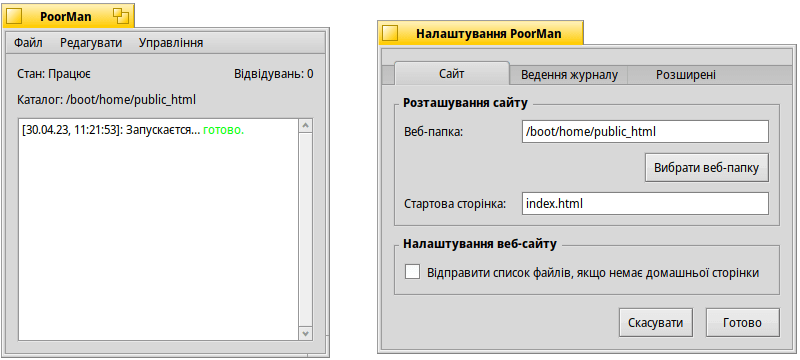Open the Файл menu in PoorMan
Image resolution: width=800 pixels, height=360 pixels.
point(28,43)
